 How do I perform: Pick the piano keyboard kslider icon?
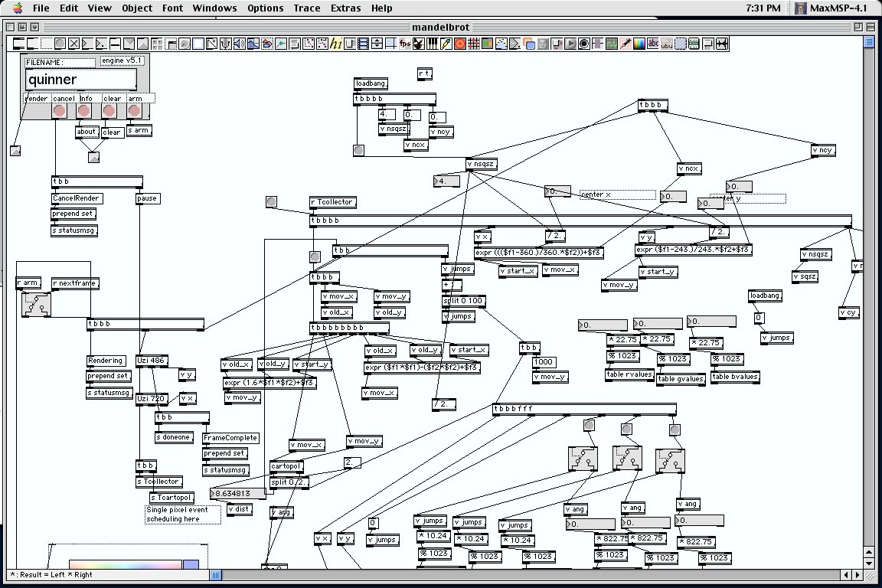[x=432, y=44]
